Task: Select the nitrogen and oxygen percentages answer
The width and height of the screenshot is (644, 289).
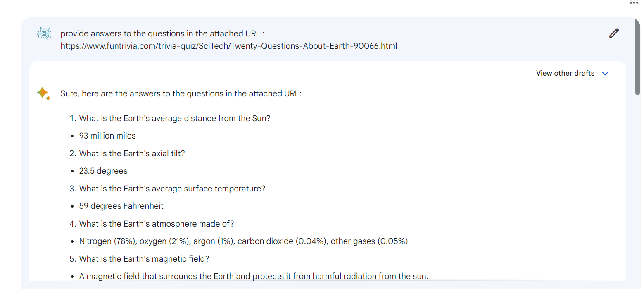Action: (243, 241)
